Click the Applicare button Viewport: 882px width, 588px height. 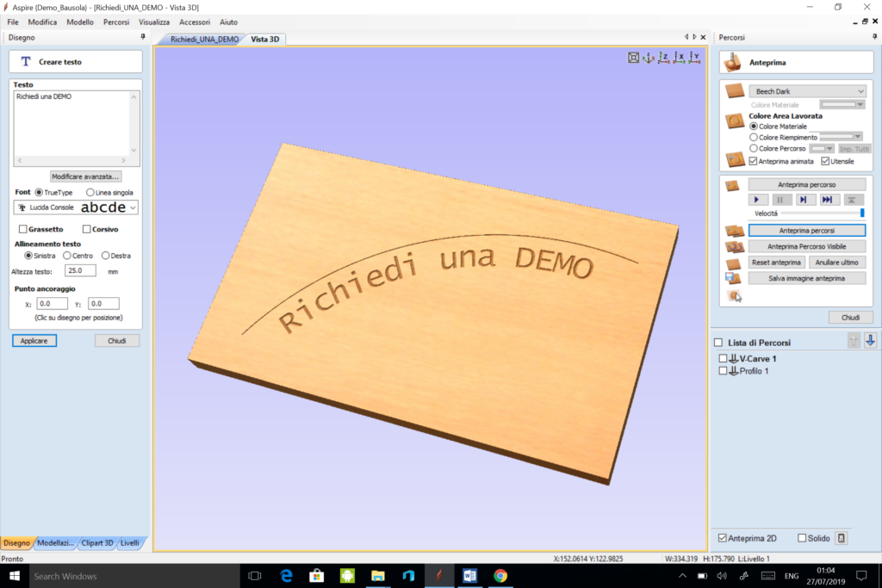34,340
